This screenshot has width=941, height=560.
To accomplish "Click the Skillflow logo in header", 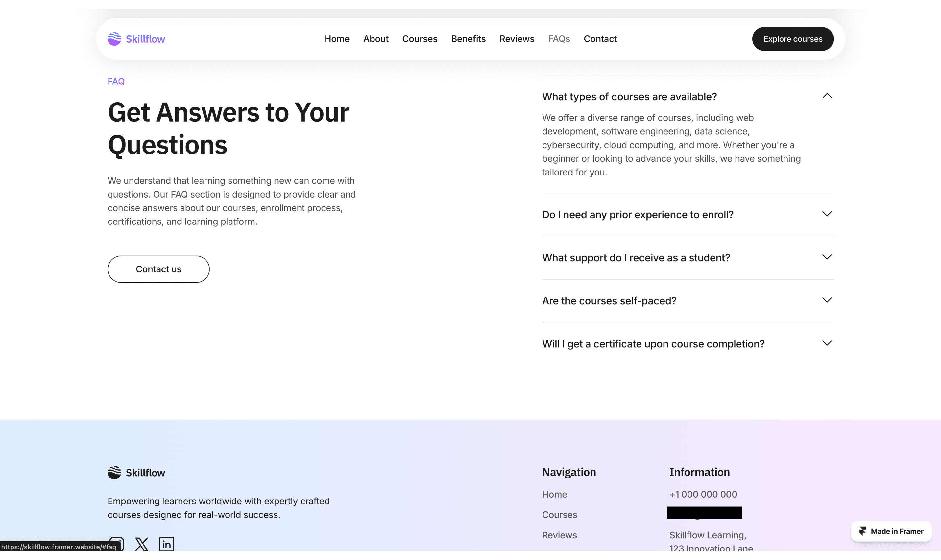I will [136, 39].
